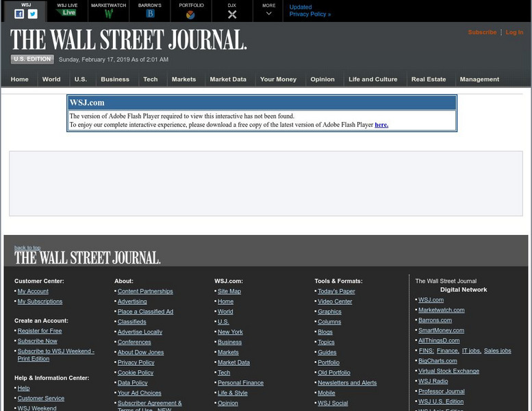Open the Customer Service footer link
This screenshot has width=532, height=411.
pos(40,398)
